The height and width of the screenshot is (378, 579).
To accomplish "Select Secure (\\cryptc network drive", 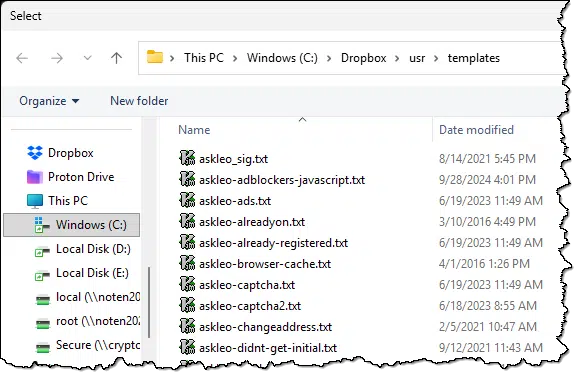I will pyautogui.click(x=98, y=345).
